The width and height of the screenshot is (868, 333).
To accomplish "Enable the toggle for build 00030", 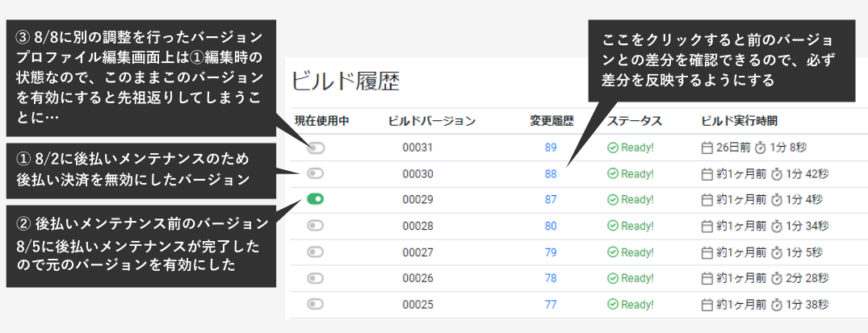I will (316, 173).
